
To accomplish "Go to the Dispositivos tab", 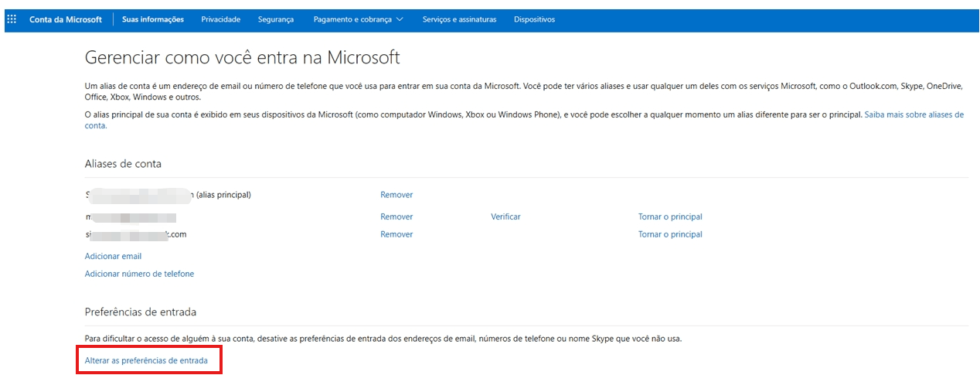I will click(x=535, y=19).
